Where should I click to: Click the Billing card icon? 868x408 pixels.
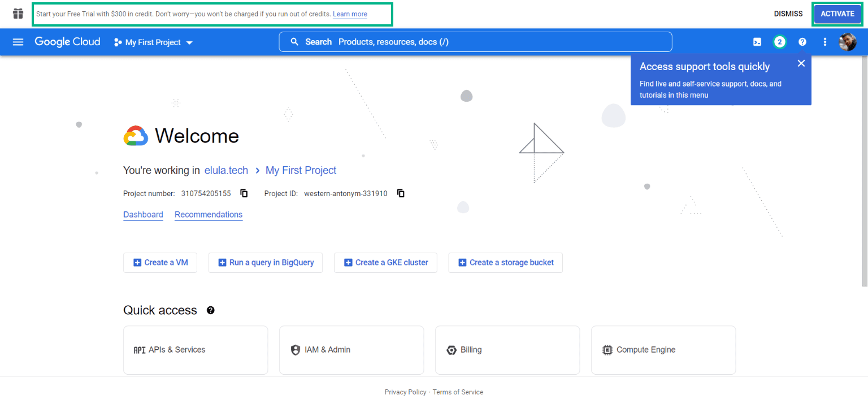tap(451, 350)
